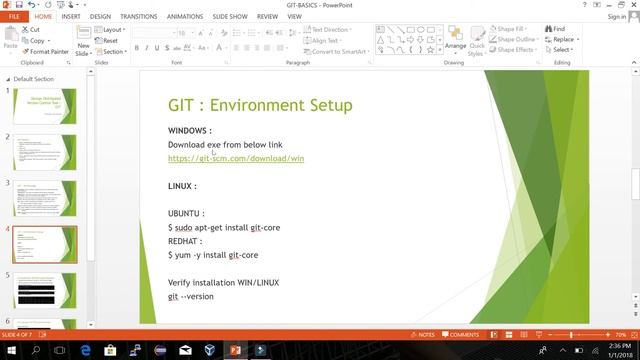The width and height of the screenshot is (640, 360).
Task: Click the Save icon in quick access toolbar
Action: 19,5
